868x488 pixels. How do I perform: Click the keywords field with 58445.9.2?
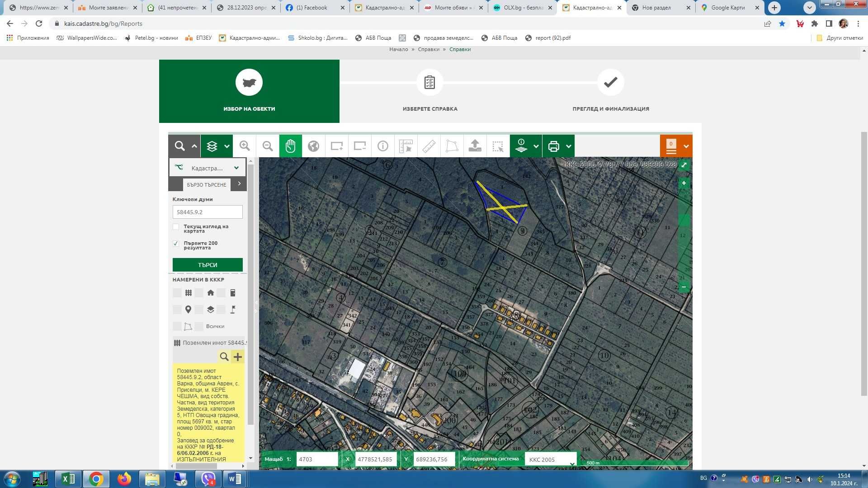point(208,212)
